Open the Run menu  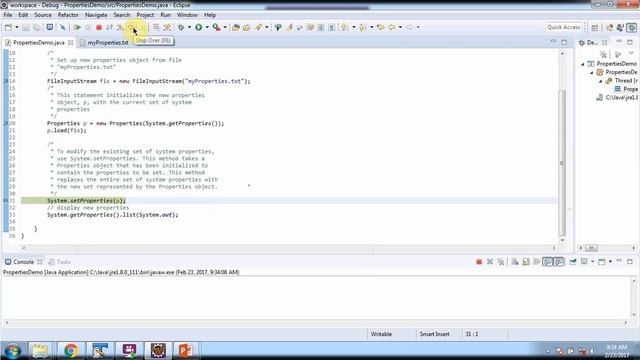point(165,15)
